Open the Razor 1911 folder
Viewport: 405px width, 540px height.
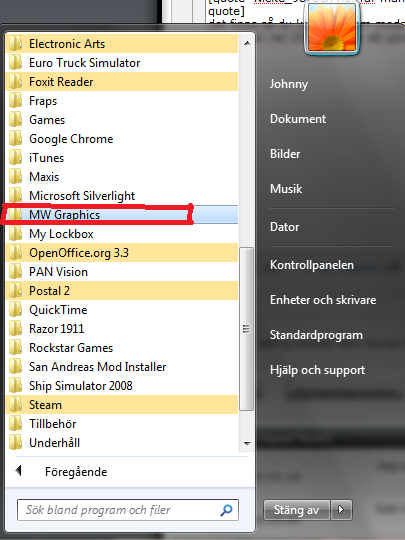click(x=122, y=329)
